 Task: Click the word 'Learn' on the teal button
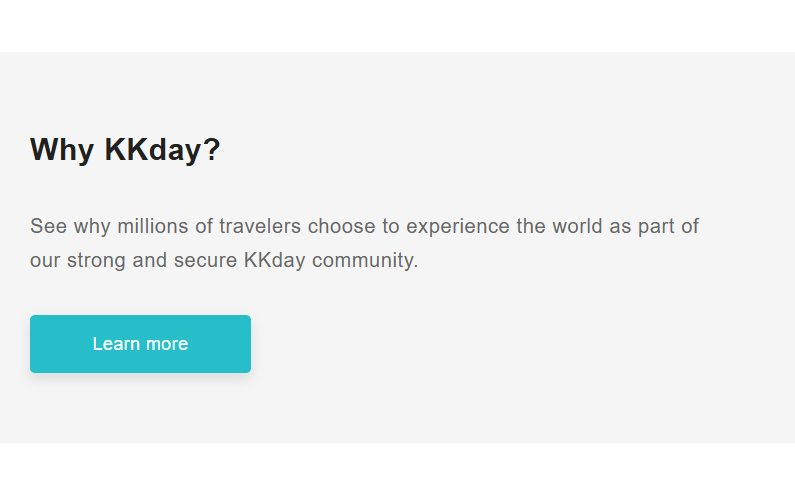coord(114,344)
